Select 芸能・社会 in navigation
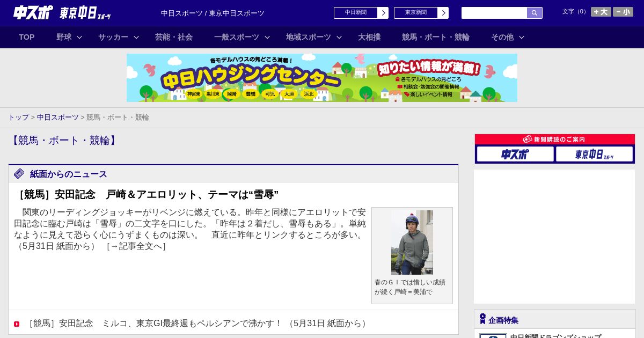 (x=174, y=37)
